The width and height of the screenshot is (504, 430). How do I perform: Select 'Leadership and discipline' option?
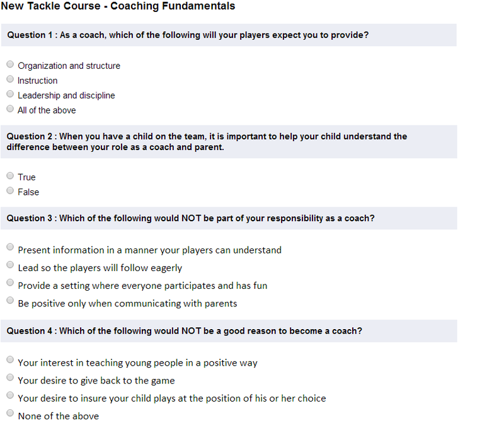(x=10, y=94)
